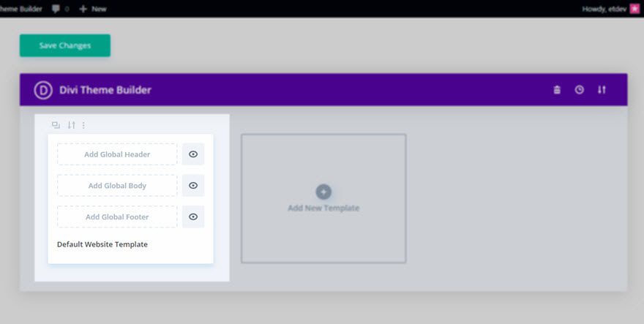
Task: Click the user avatar in admin bar
Action: click(634, 9)
